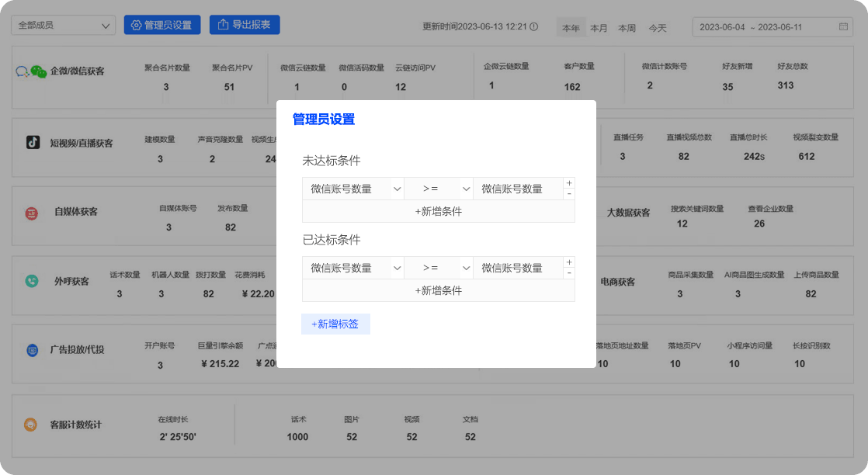Screen dimensions: 868x475
Task: Click the plus stepper in 未达标条件 row
Action: 569,183
